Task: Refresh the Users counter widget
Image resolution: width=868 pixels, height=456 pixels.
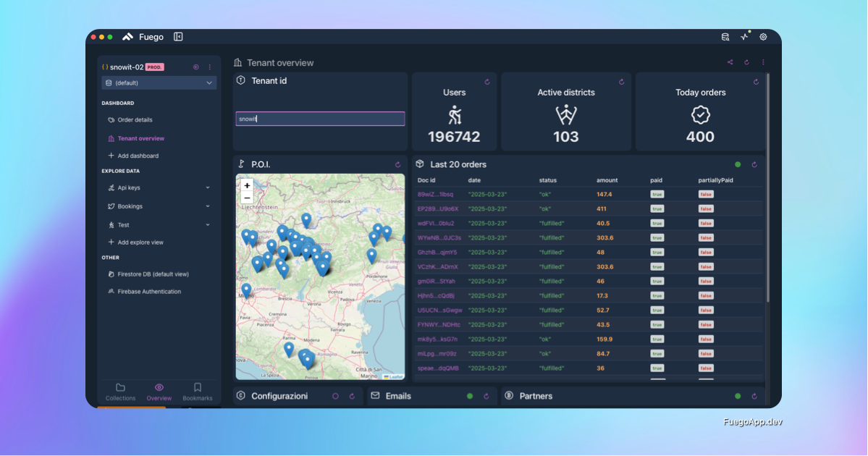Action: (x=487, y=82)
